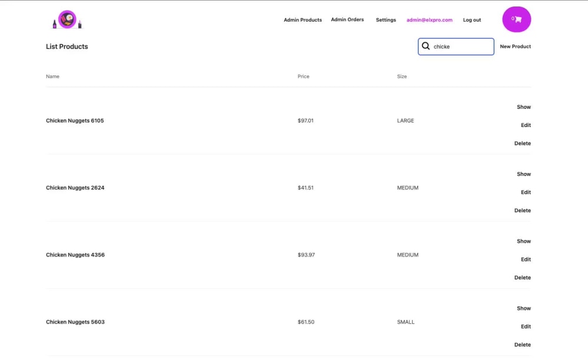588x364 pixels.
Task: Show Chicken Nuggets 2624 product
Action: [523, 174]
